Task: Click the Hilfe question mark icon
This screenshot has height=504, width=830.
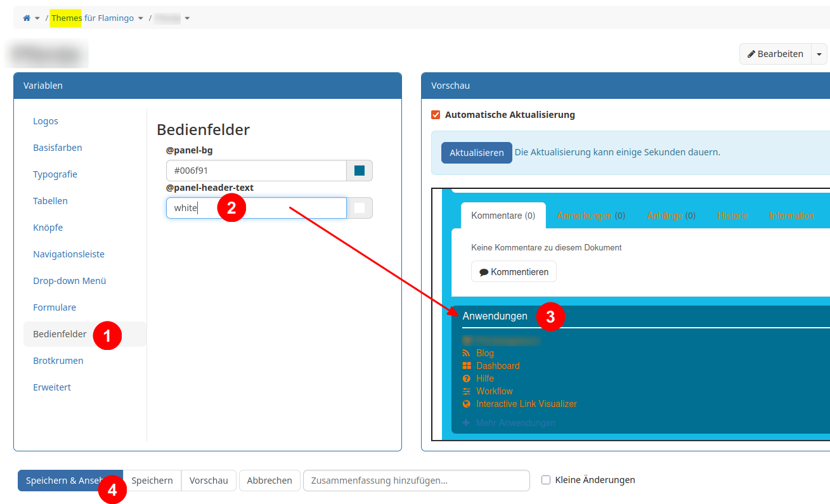Action: coord(467,378)
